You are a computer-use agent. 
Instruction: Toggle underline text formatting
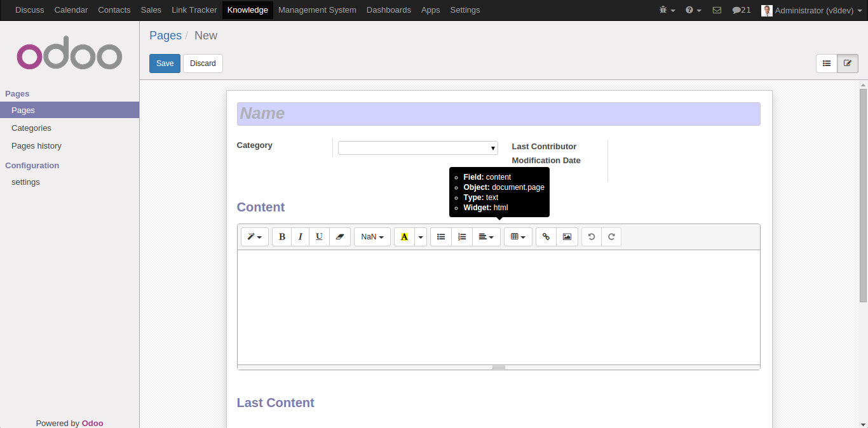click(x=319, y=237)
